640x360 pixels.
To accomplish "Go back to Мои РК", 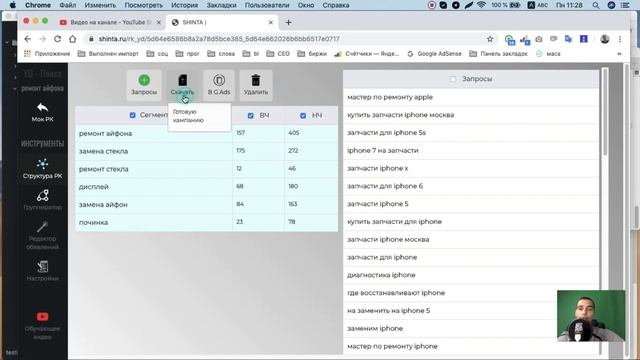I will 42,113.
